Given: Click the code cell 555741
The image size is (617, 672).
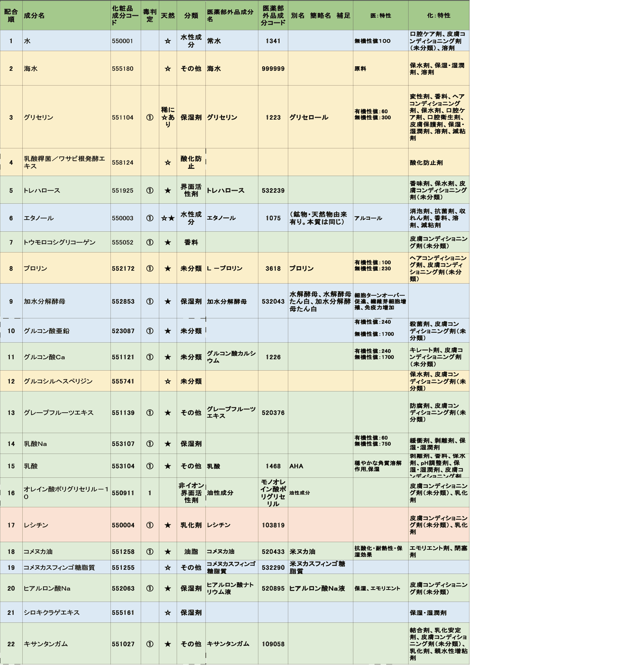Looking at the screenshot, I should point(126,381).
